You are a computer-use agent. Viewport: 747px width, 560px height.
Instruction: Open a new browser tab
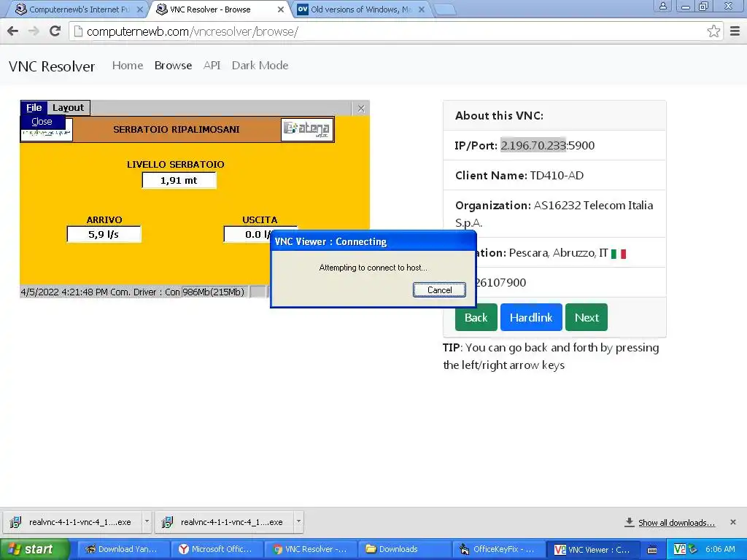[x=445, y=9]
